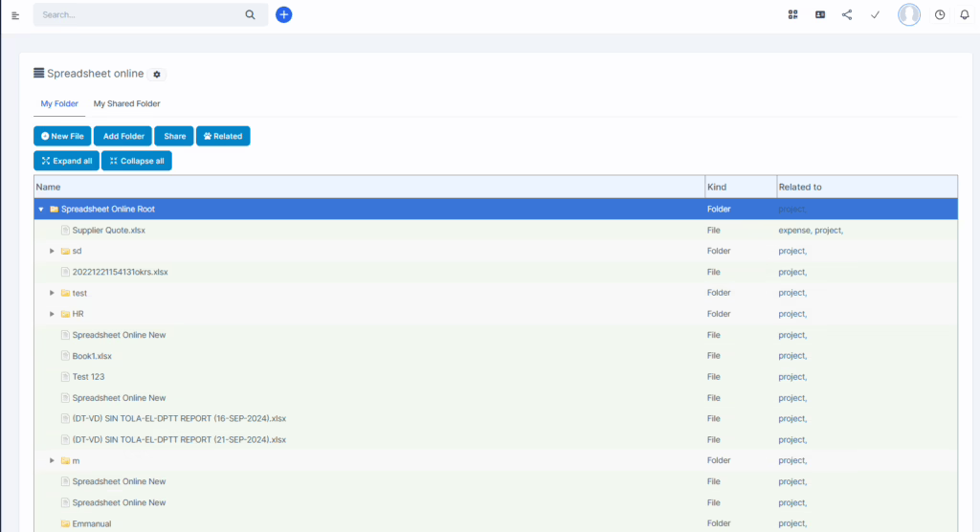Click the search magnifier icon

[x=251, y=14]
